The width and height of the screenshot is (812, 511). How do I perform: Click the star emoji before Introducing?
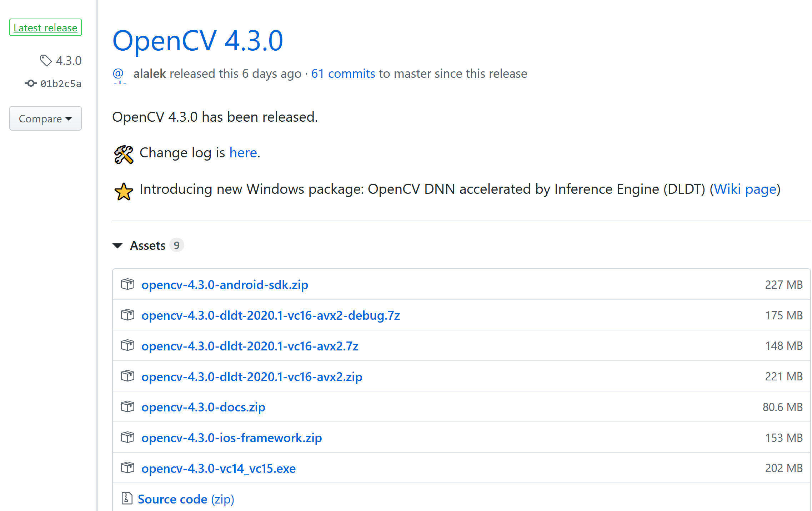(x=124, y=191)
